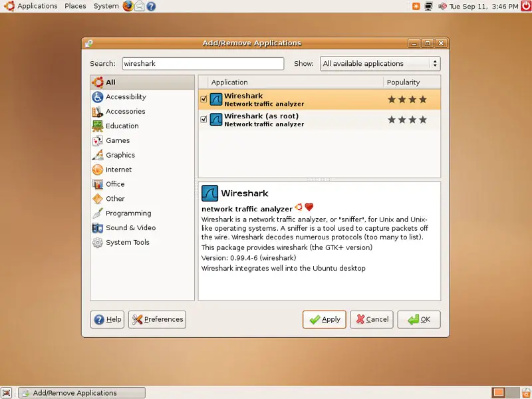Click the red power button icon
The image size is (532, 399).
click(x=526, y=6)
